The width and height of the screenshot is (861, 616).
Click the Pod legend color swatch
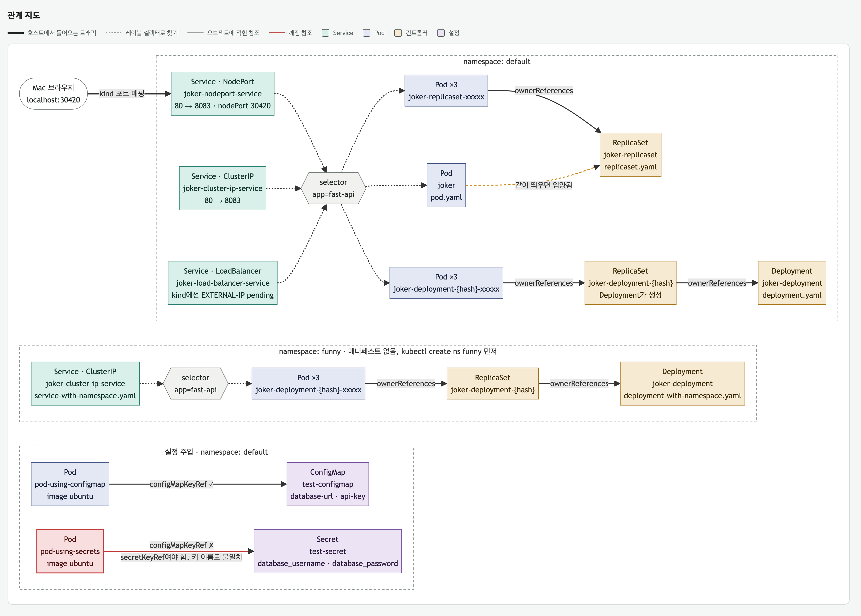(366, 33)
